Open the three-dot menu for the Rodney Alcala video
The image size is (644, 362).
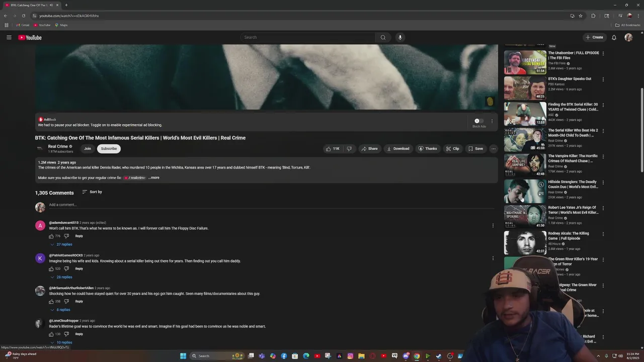(x=603, y=234)
